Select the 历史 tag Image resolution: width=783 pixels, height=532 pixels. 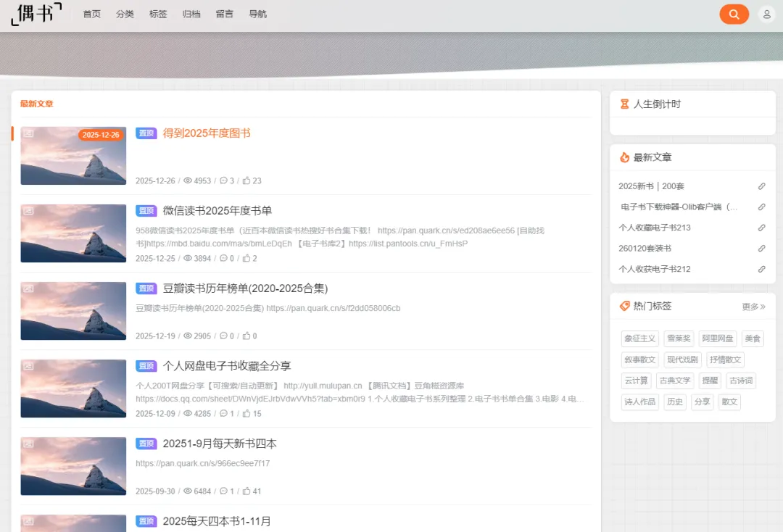tap(675, 402)
